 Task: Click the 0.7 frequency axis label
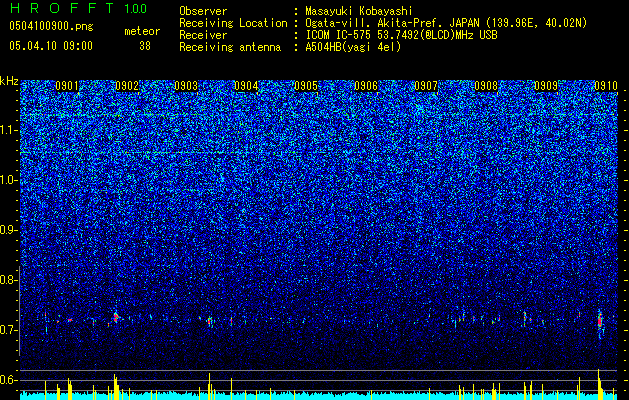(x=9, y=330)
